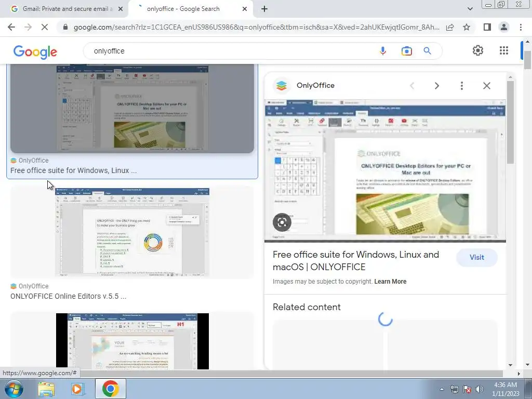Click the large preview image
The width and height of the screenshot is (532, 399).
[x=385, y=171]
